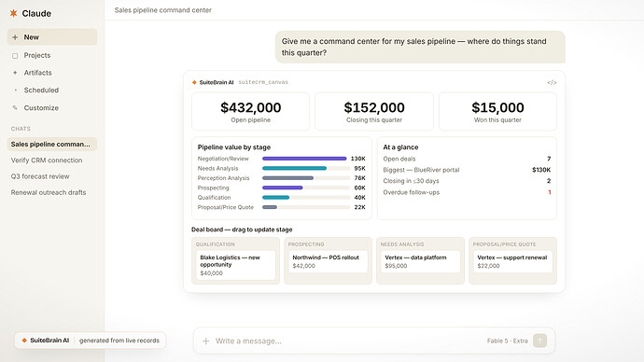Select the Northwind POS rollout deal card
This screenshot has width=644, height=362.
(x=329, y=261)
